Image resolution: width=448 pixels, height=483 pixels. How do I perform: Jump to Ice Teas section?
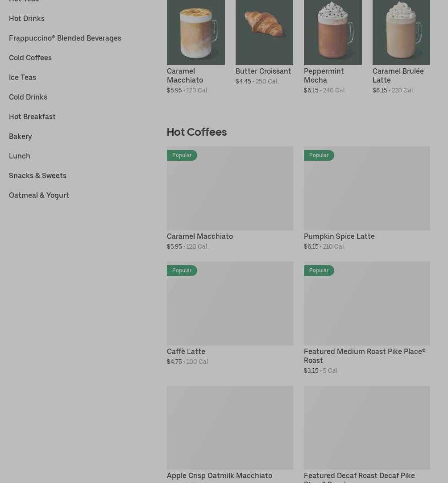(22, 77)
